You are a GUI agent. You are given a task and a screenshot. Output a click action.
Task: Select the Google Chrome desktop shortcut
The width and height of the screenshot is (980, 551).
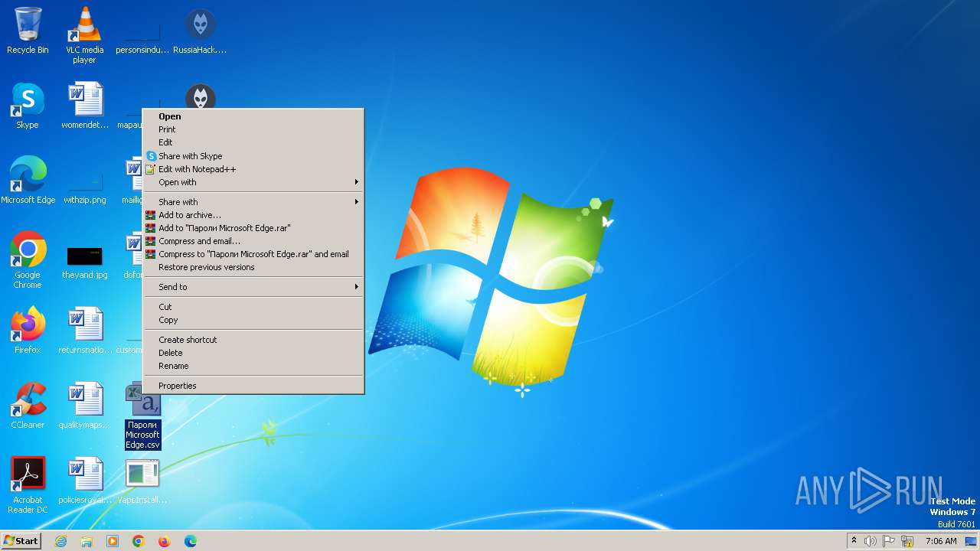[28, 260]
